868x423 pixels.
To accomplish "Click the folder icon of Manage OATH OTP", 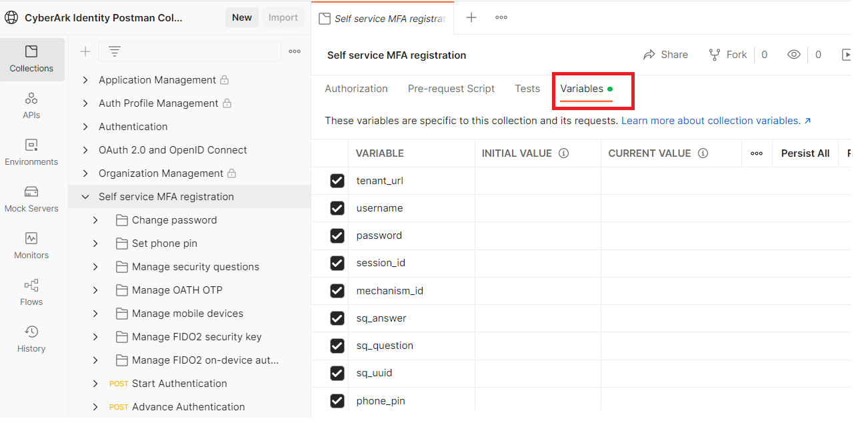I will coord(121,290).
